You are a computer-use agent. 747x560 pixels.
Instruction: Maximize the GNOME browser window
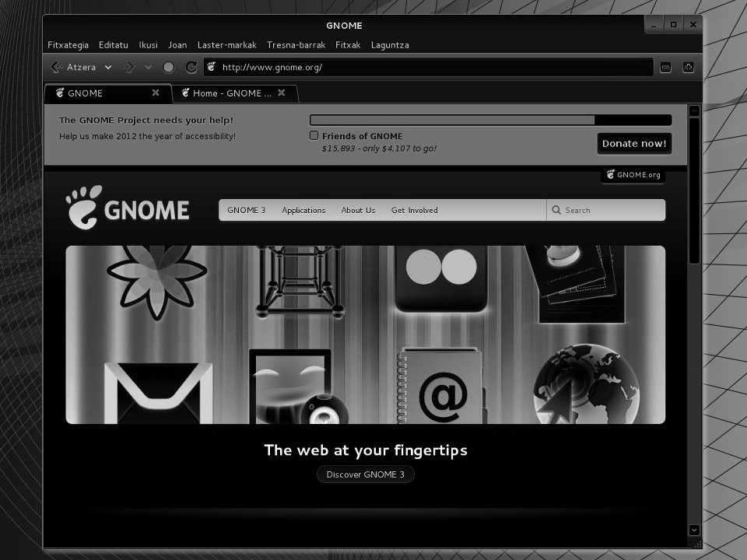point(673,25)
